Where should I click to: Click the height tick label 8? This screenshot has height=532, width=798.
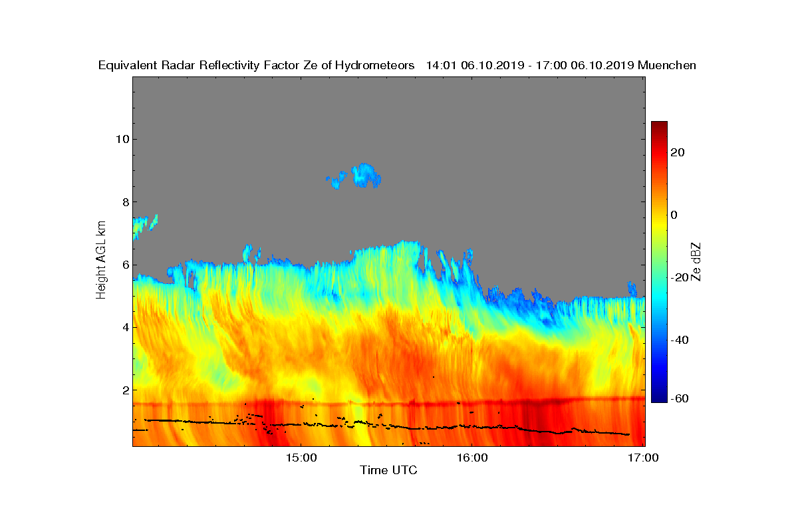pyautogui.click(x=125, y=201)
